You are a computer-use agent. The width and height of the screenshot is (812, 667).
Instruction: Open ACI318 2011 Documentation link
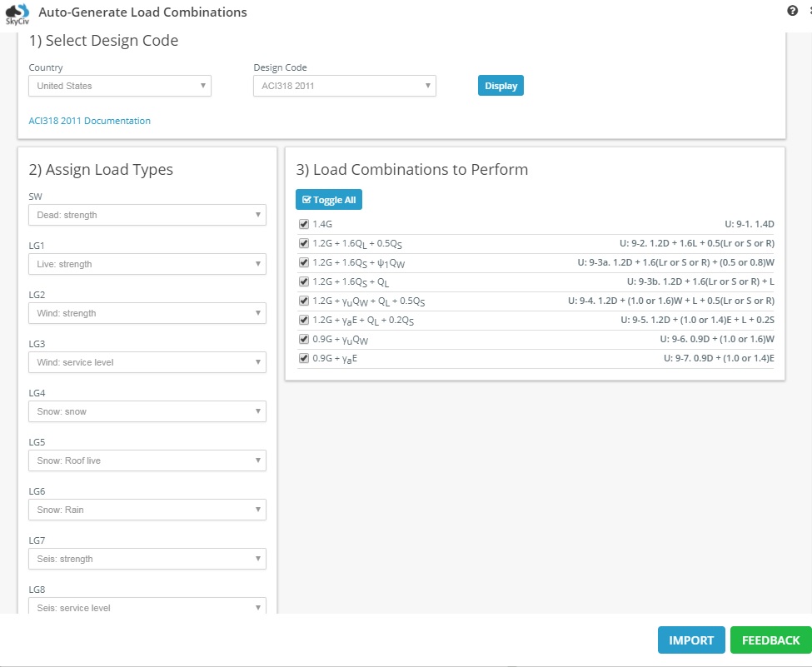[x=90, y=121]
